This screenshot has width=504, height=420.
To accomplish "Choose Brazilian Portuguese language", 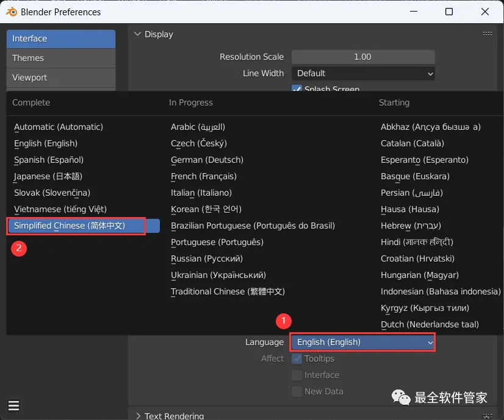I will click(253, 226).
